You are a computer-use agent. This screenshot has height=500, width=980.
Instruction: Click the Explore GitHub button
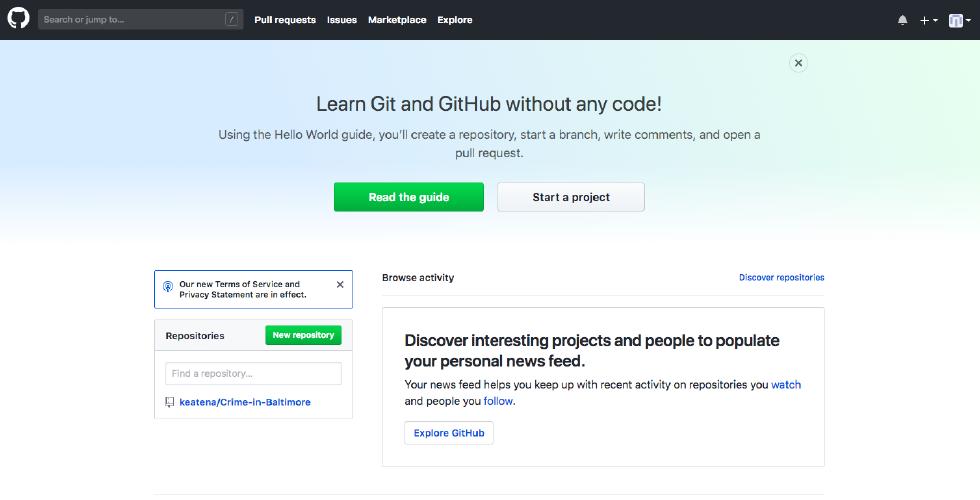tap(449, 433)
